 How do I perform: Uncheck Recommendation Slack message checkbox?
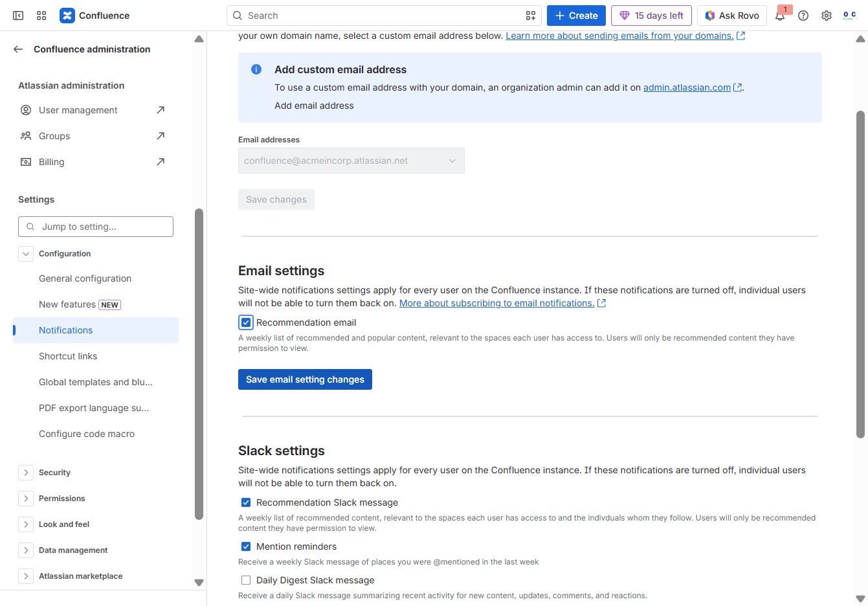(246, 502)
